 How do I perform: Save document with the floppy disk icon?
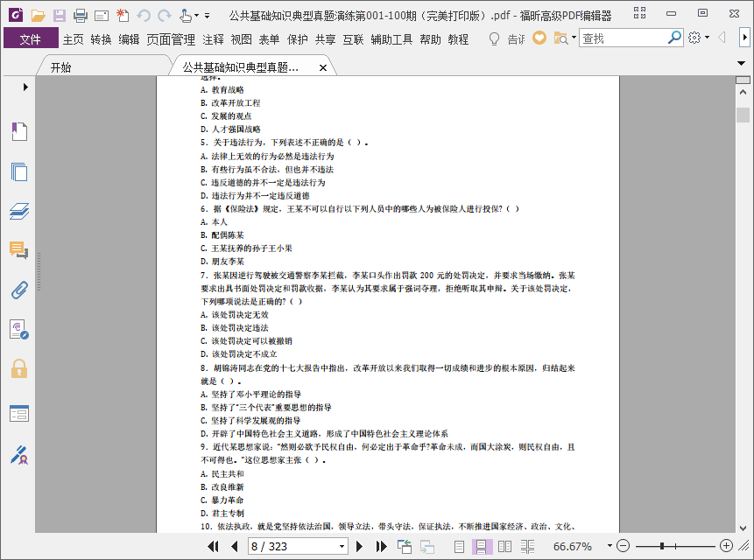[x=60, y=16]
